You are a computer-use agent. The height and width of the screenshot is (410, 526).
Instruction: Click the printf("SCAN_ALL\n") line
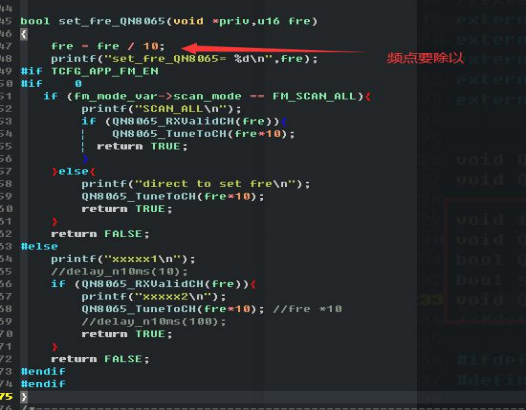[161, 109]
